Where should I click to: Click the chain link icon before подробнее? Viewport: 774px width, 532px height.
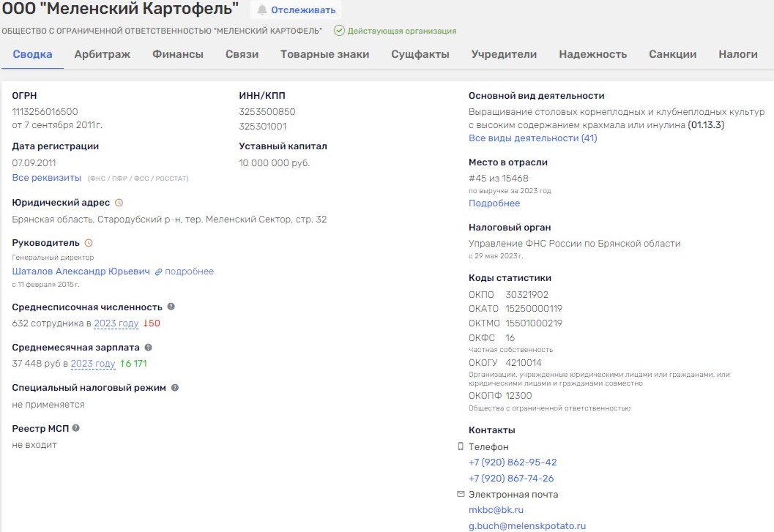tap(158, 272)
